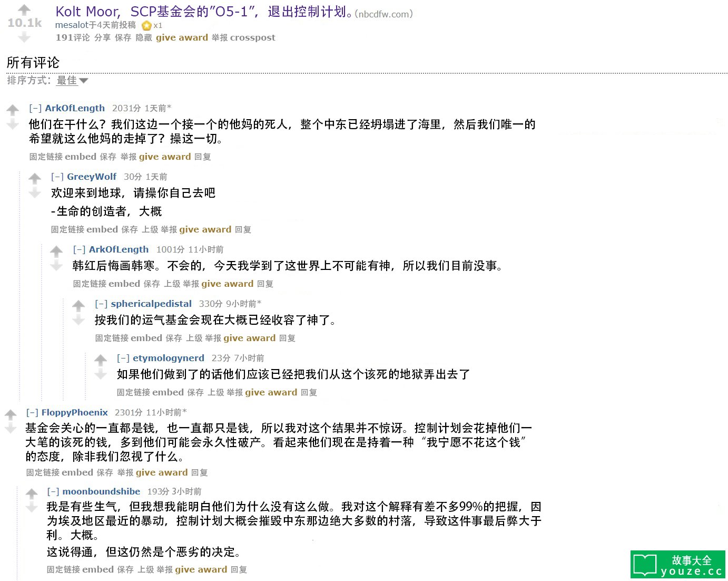Open the nbcdfw.com domain link
Viewport: 728px width, 581px height.
pos(384,14)
